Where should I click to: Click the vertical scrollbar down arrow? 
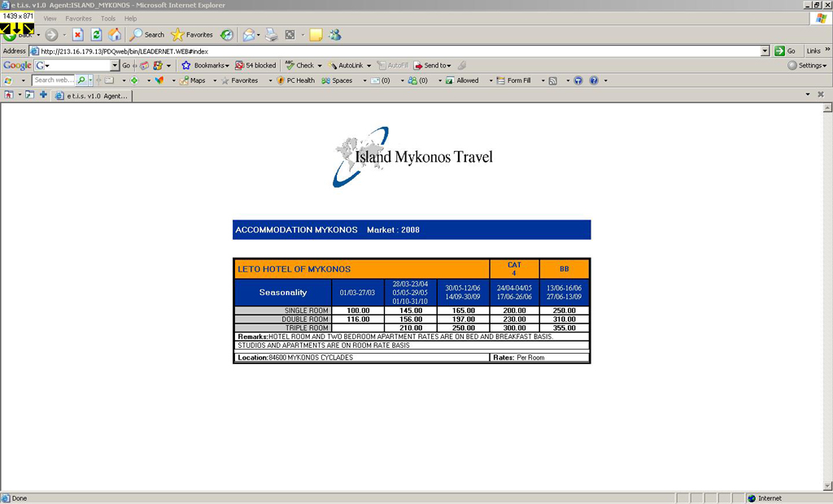tap(827, 486)
